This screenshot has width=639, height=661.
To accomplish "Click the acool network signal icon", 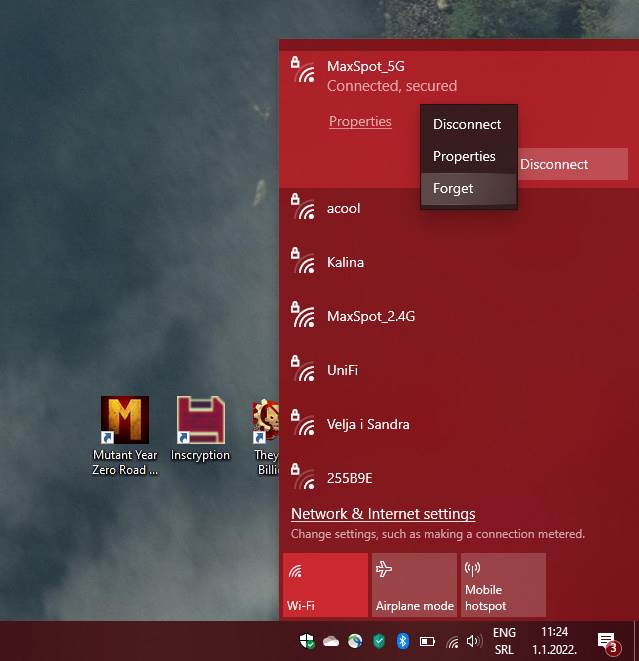I will (303, 207).
